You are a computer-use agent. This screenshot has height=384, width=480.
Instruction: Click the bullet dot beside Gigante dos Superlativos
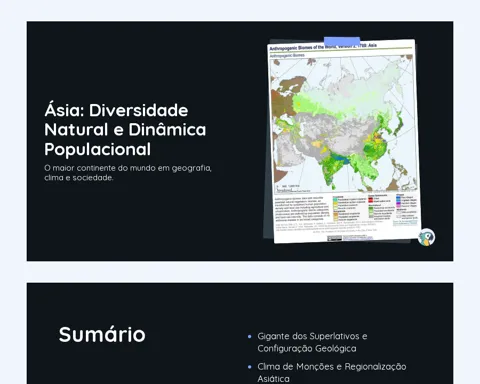click(x=250, y=337)
